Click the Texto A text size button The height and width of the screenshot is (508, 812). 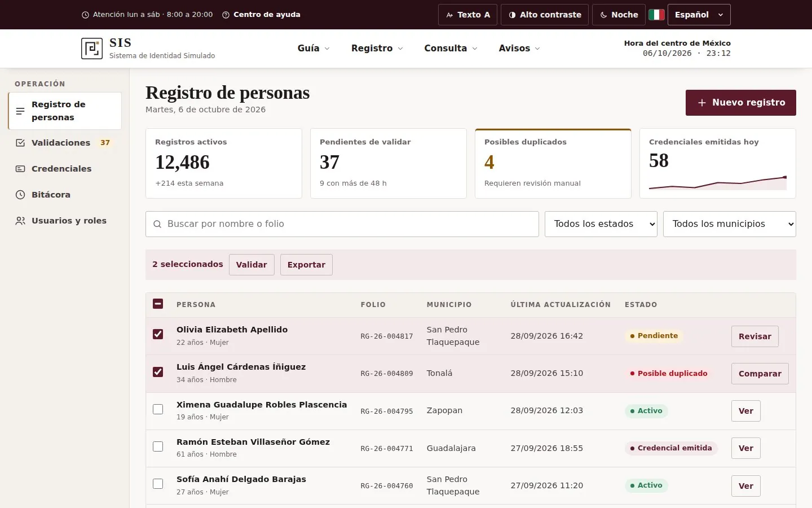point(467,15)
